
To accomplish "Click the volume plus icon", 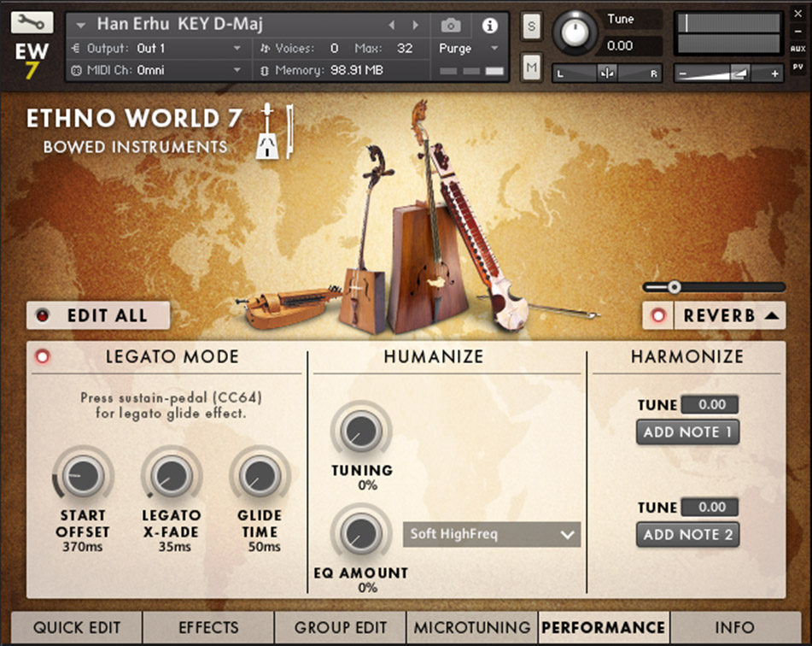I will coord(774,73).
